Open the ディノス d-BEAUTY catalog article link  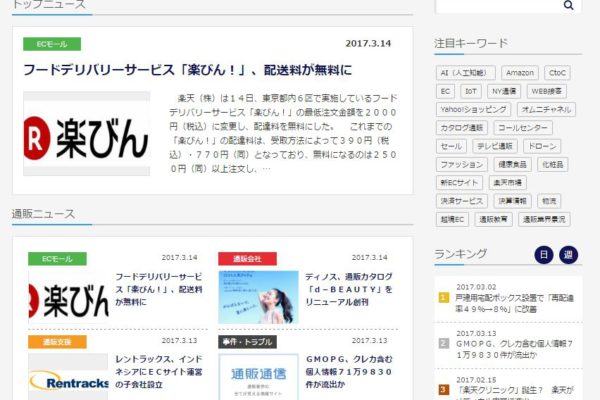click(x=349, y=289)
